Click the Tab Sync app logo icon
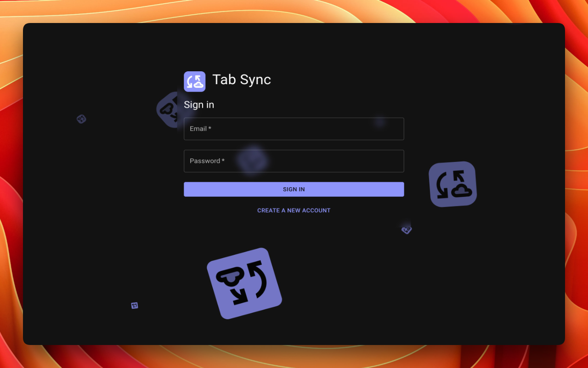 [194, 81]
